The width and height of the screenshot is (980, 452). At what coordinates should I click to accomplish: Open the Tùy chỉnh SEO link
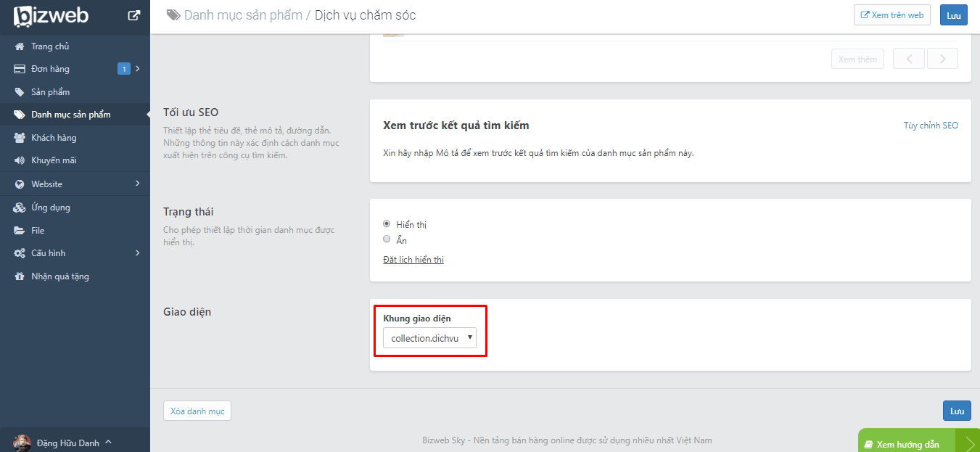point(930,126)
